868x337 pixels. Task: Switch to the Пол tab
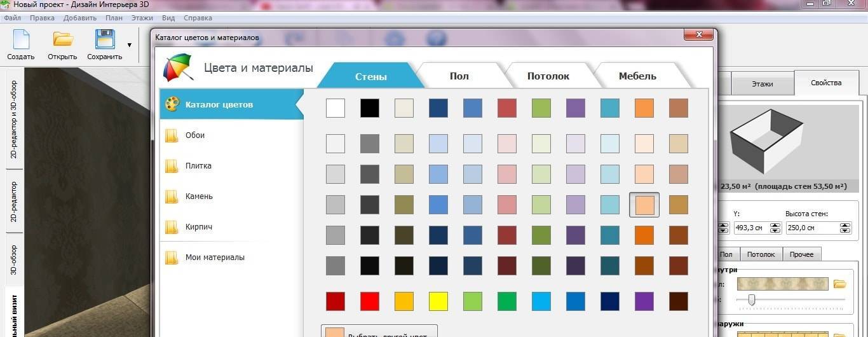point(459,76)
